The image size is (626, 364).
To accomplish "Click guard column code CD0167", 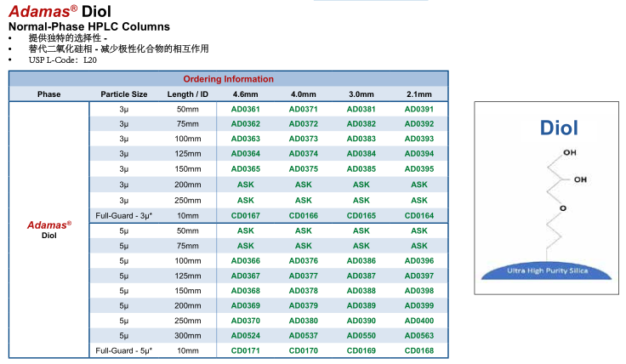I will click(x=245, y=215).
